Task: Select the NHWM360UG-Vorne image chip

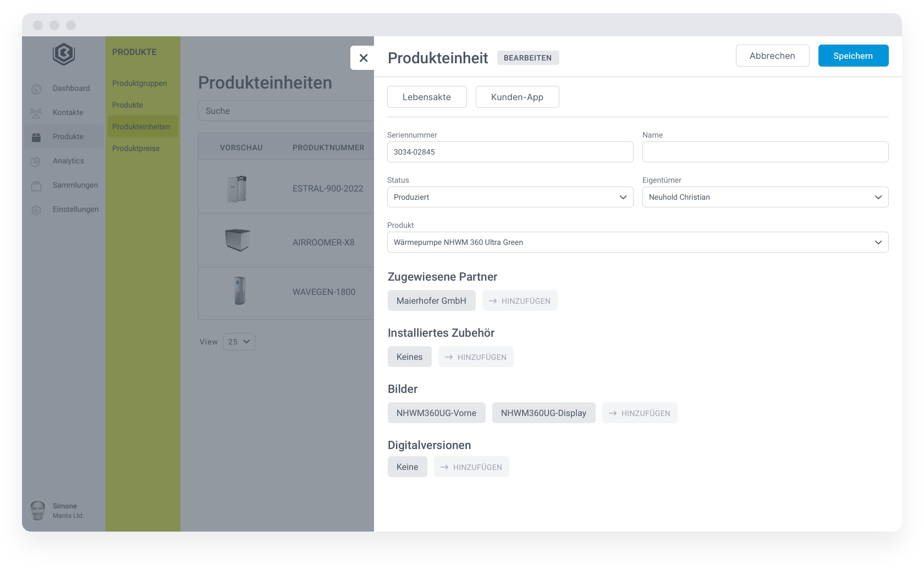Action: tap(436, 413)
